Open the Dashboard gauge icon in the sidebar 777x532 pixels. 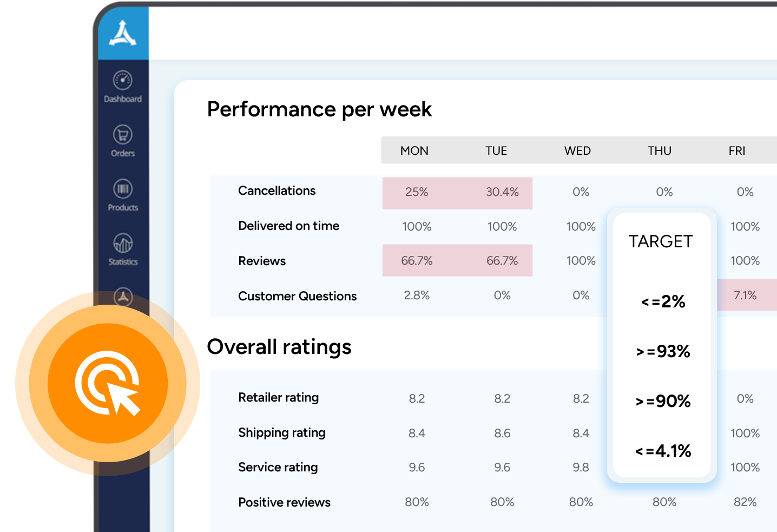[123, 81]
